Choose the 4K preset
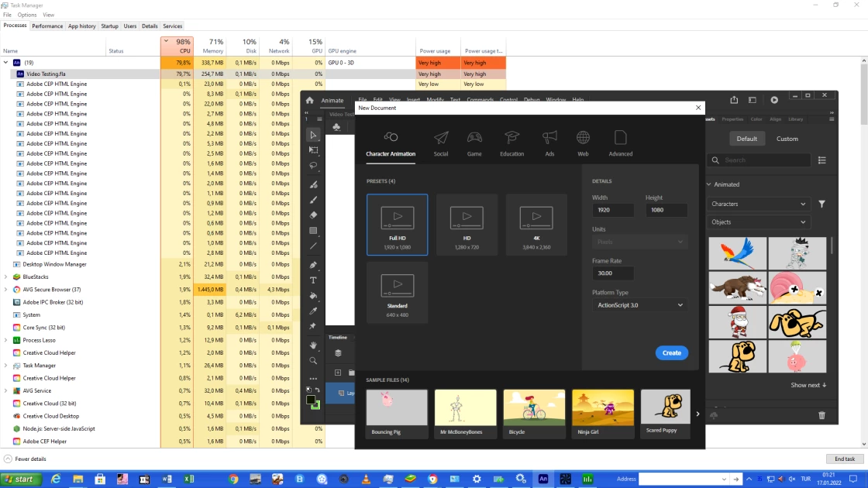The image size is (868, 488). pos(536,225)
